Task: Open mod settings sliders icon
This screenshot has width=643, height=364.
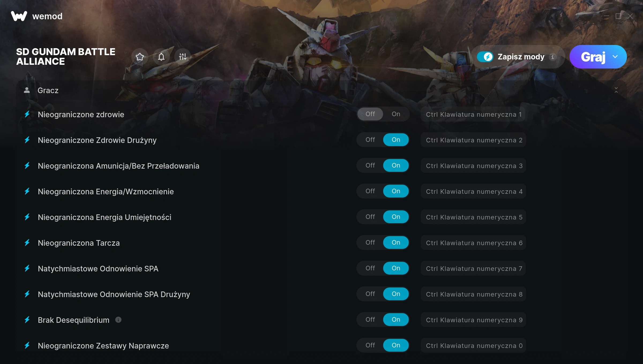Action: (x=183, y=57)
